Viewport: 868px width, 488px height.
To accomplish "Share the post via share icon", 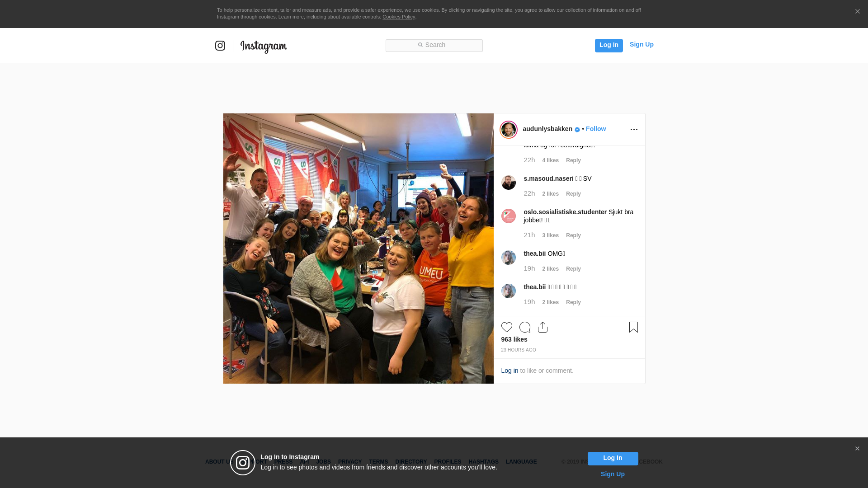I will click(543, 327).
